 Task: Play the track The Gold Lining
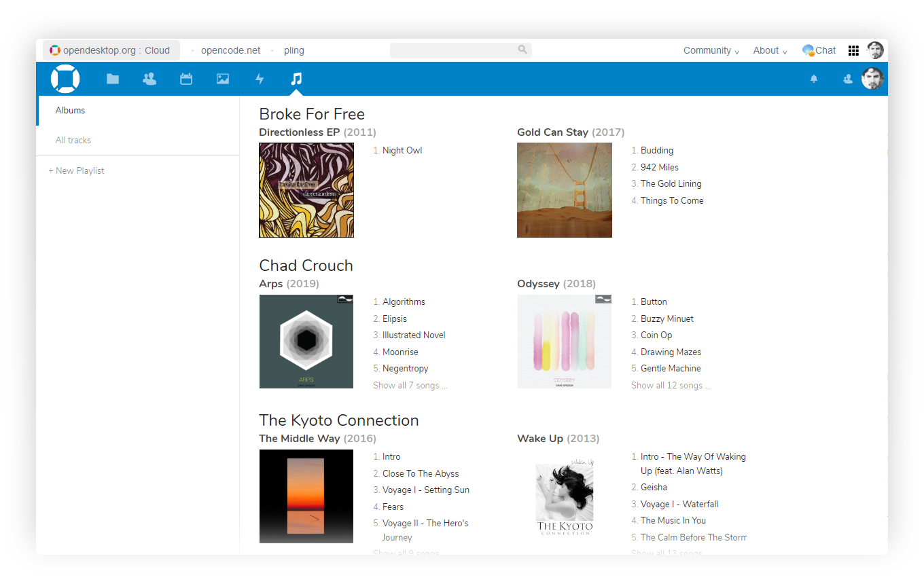(x=671, y=184)
